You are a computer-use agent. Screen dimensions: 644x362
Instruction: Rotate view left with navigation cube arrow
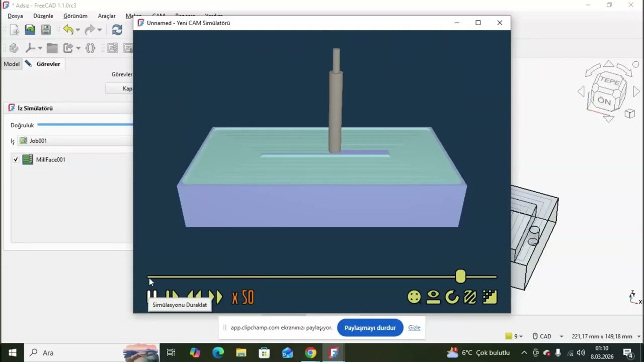click(581, 92)
